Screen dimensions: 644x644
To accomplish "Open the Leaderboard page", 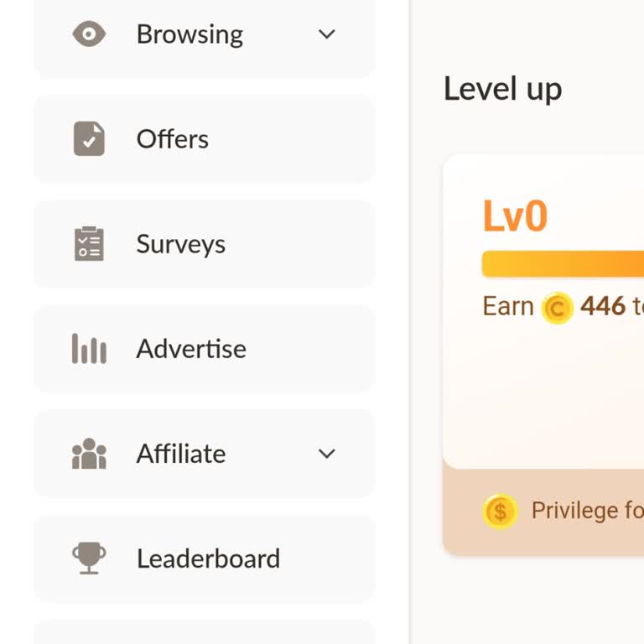I will click(208, 558).
